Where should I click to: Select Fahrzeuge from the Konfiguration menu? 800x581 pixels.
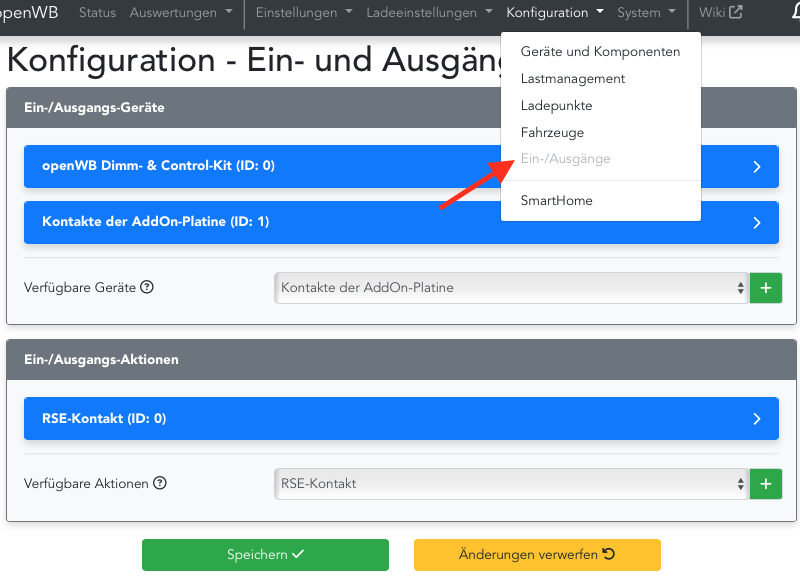point(552,131)
